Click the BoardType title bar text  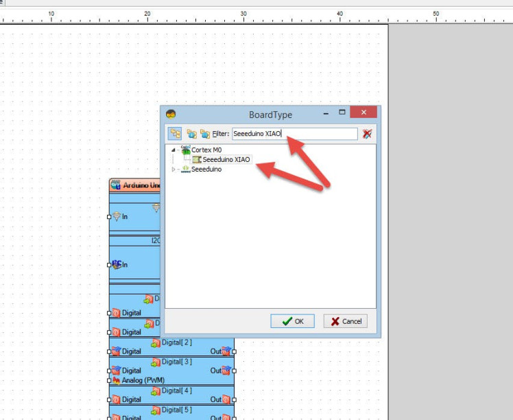[x=270, y=115]
